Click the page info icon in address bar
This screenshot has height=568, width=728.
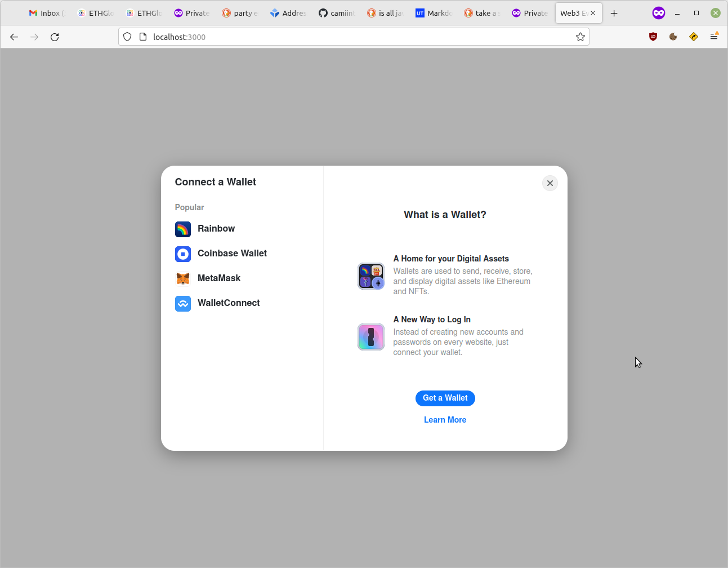tap(143, 37)
